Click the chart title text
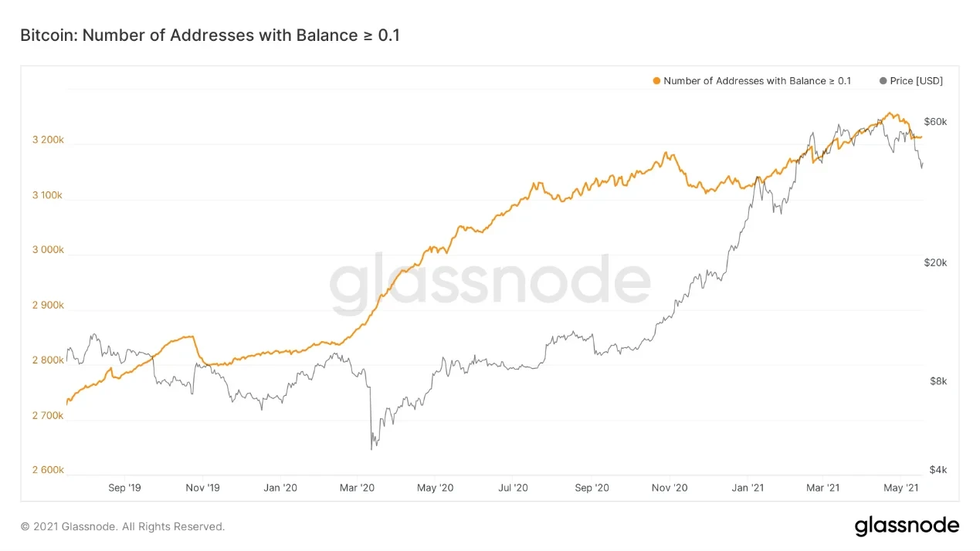Image resolution: width=980 pixels, height=551 pixels. tap(210, 35)
